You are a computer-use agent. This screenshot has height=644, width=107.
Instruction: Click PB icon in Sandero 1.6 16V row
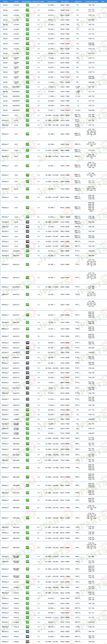coord(27,110)
